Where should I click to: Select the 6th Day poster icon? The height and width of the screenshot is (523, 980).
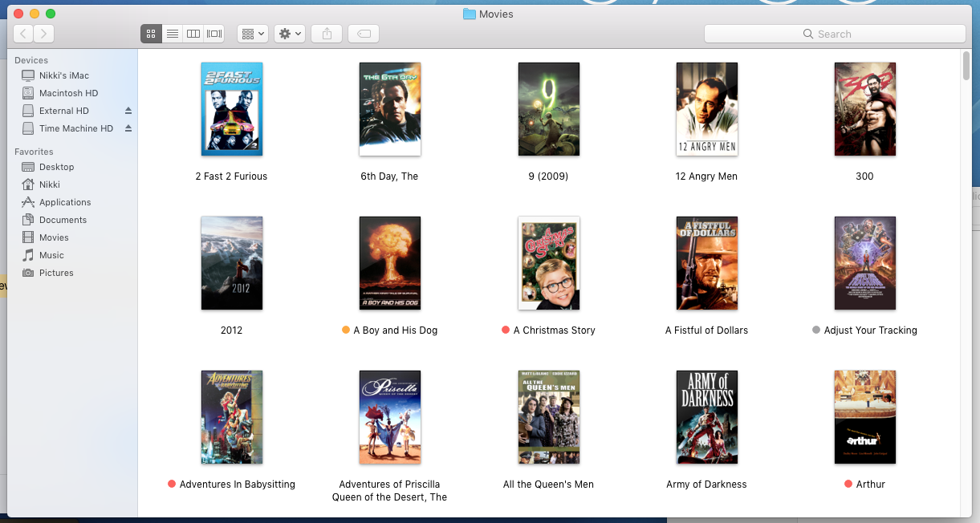[390, 109]
